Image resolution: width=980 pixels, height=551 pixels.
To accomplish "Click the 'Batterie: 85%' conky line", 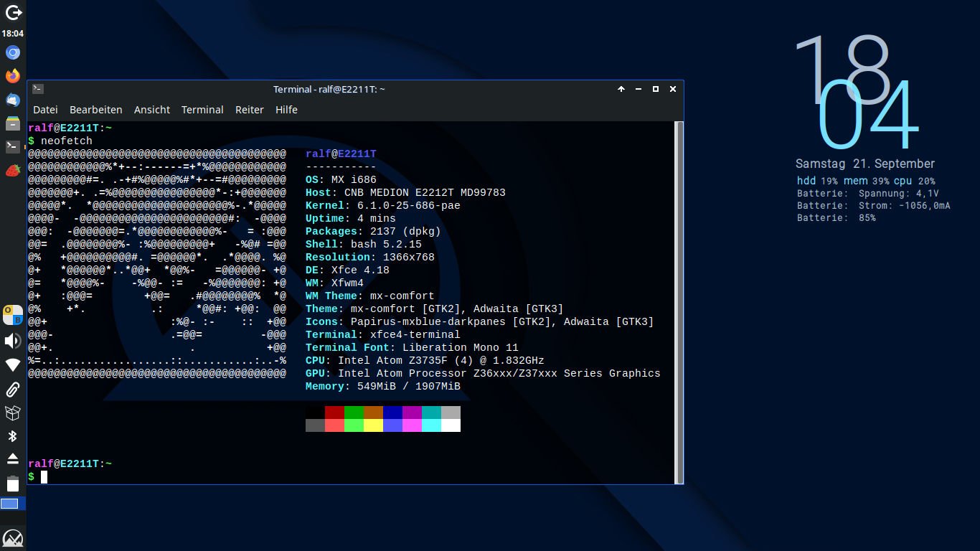I will 837,217.
